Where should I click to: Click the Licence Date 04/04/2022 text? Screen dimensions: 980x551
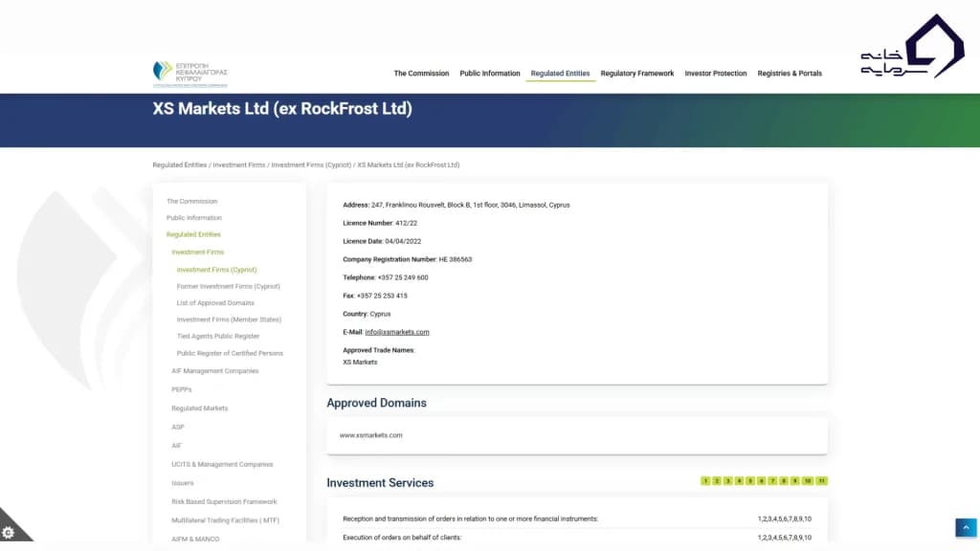coord(381,241)
